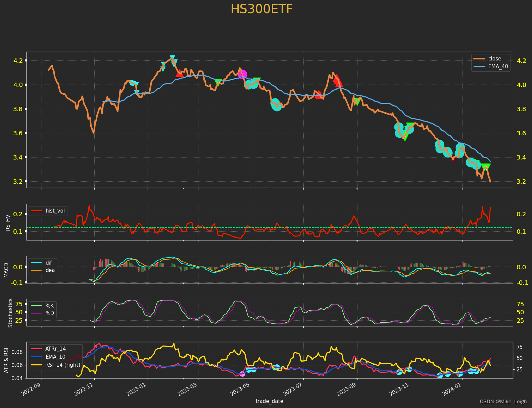This screenshot has width=532, height=408.
Task: Click the blue line sample beside 'EMA_40'
Action: pos(479,66)
